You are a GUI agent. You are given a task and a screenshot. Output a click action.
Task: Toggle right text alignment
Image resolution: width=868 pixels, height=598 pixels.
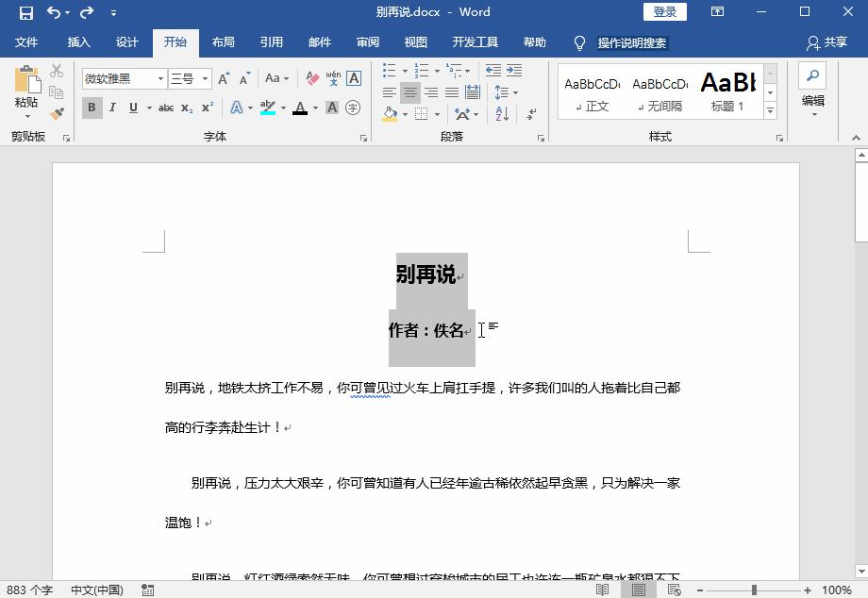click(x=430, y=92)
